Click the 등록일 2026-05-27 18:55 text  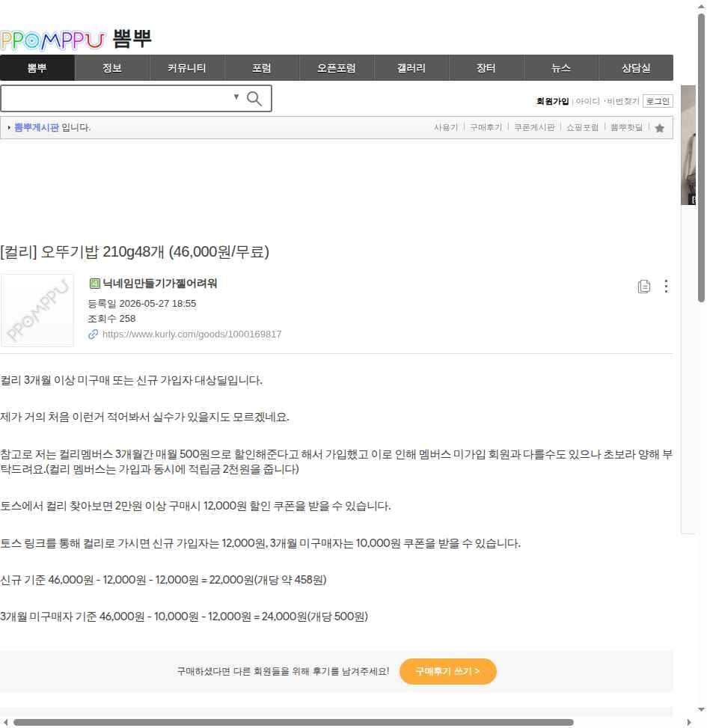tap(141, 304)
